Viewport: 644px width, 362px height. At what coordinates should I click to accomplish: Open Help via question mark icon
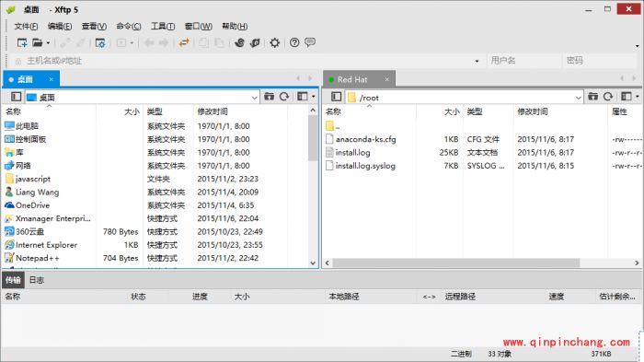point(294,42)
